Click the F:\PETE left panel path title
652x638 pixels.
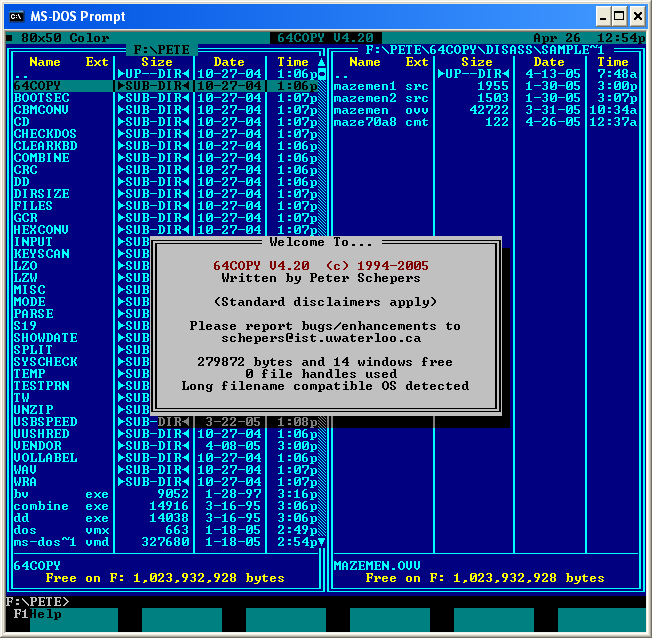click(x=162, y=50)
